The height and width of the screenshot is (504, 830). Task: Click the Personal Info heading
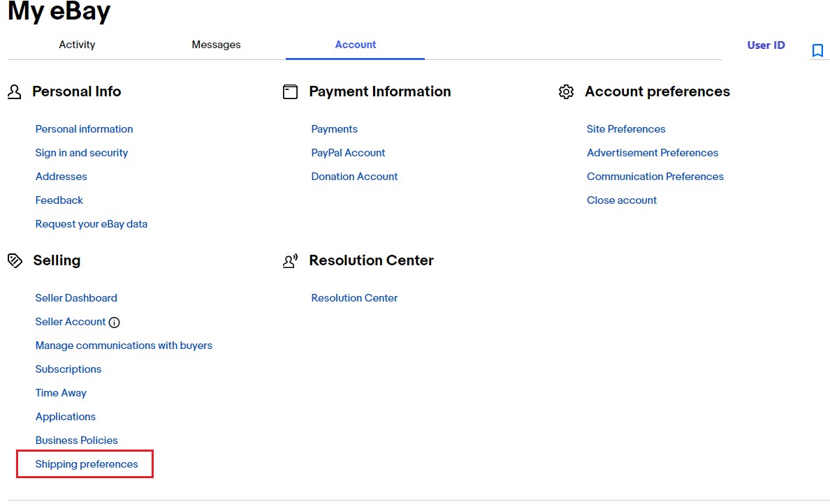point(77,91)
